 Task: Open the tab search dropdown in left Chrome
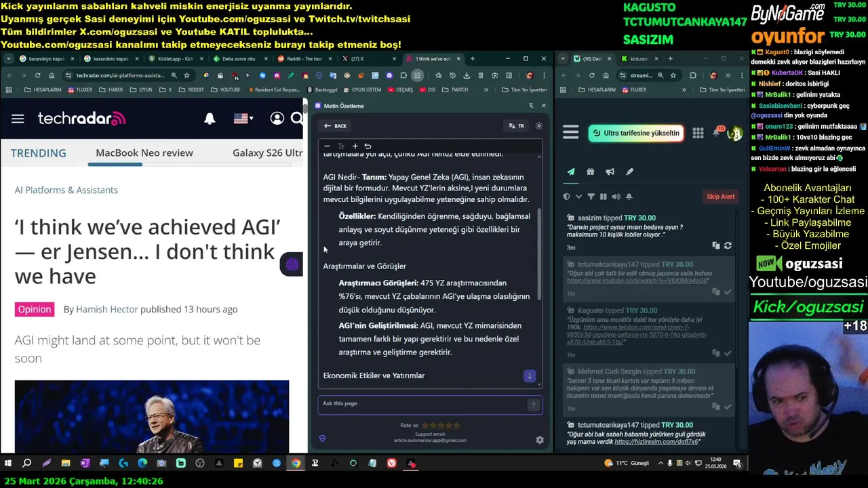8,59
